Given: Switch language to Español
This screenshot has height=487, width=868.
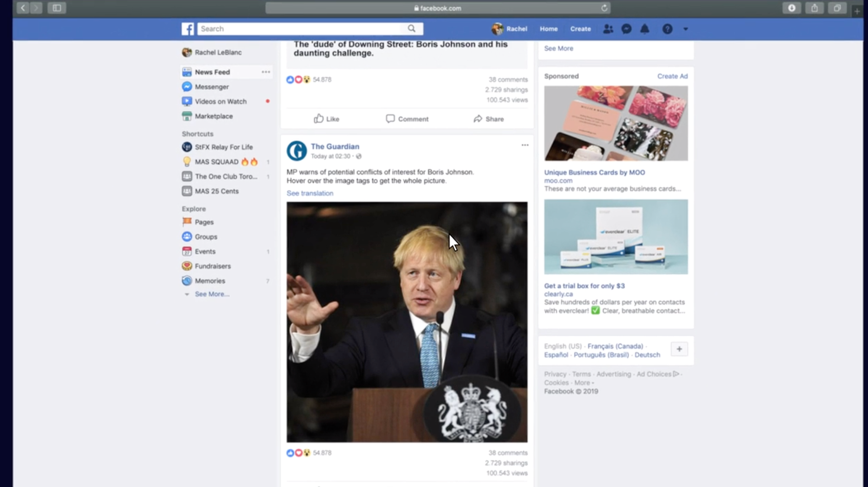Looking at the screenshot, I should (x=556, y=355).
